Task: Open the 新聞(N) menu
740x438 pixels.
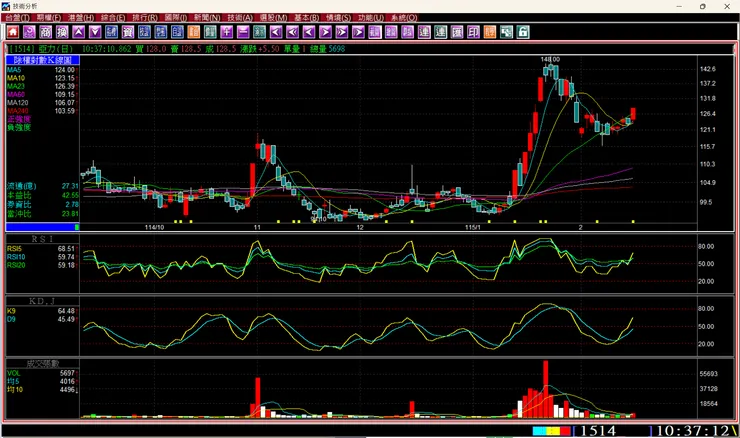Action: pos(207,18)
